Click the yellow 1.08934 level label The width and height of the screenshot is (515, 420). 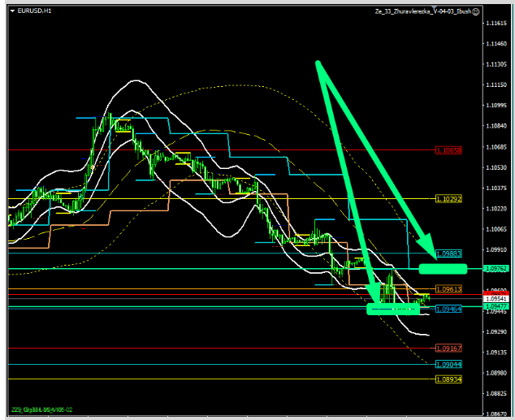pyautogui.click(x=448, y=379)
